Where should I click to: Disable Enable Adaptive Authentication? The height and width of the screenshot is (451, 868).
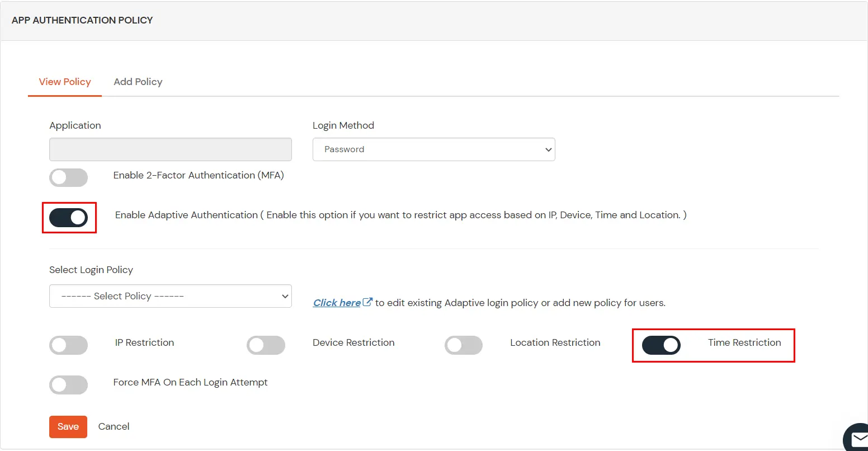69,218
